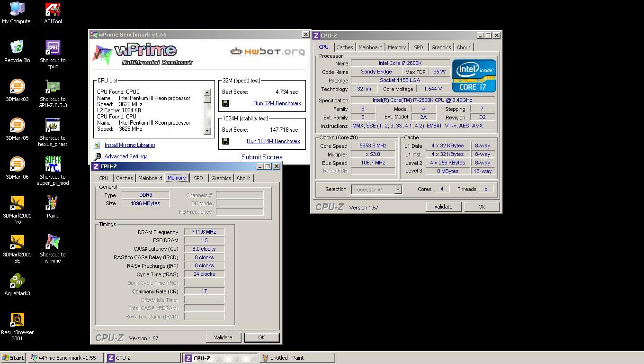
Task: Switch to the first CPU-Z taskbar button
Action: (143, 358)
